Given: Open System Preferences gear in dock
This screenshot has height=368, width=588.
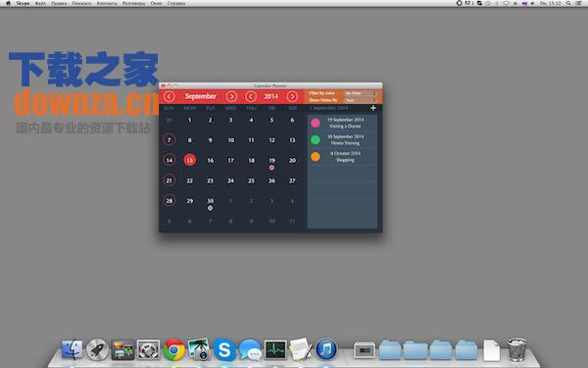Looking at the screenshot, I should click(148, 349).
